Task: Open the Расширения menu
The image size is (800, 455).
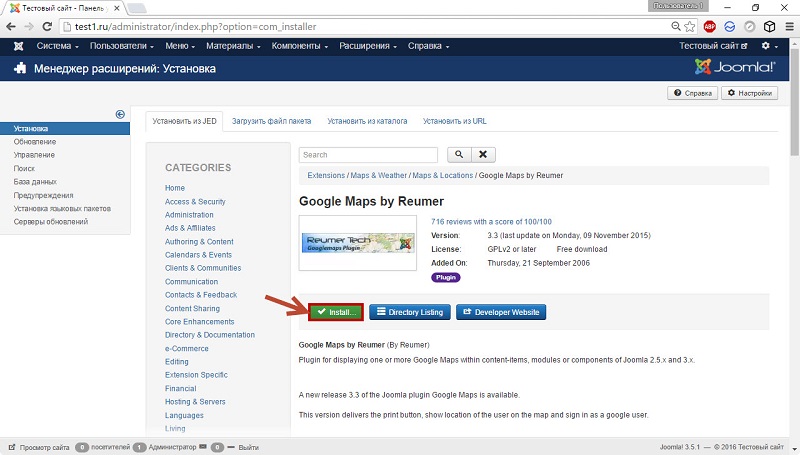Action: [368, 46]
